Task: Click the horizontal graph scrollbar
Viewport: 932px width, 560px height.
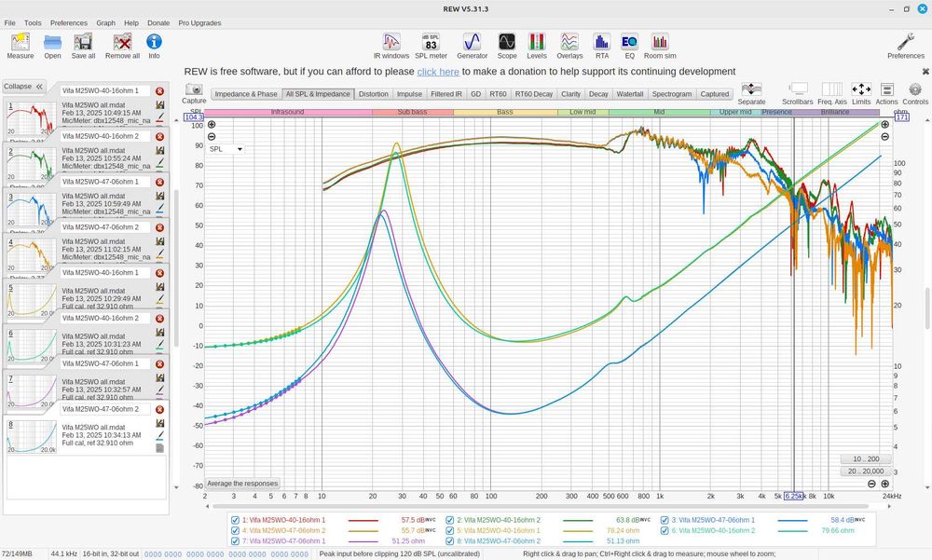Action: click(x=547, y=507)
